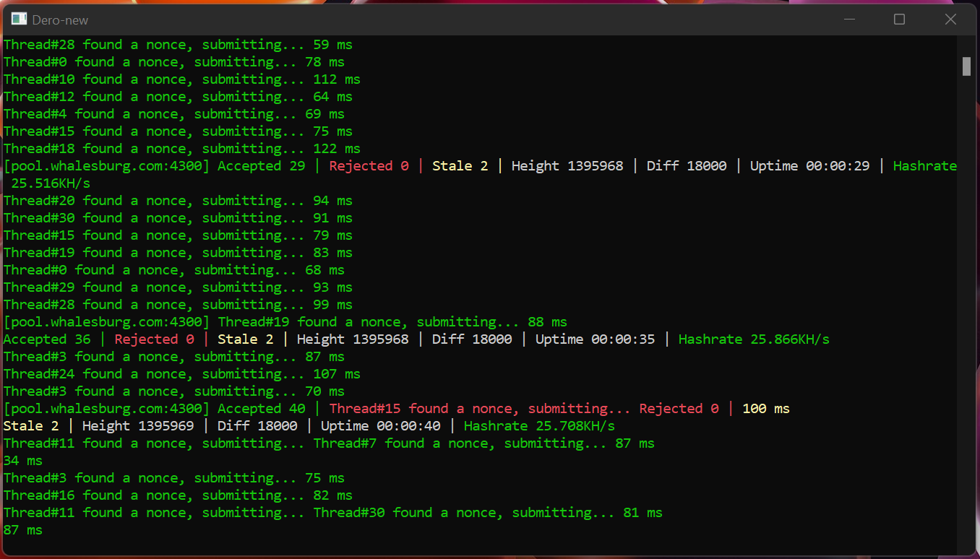Screen dimensions: 980x559
Task: Click the "Accepted 36" status text
Action: (x=47, y=339)
